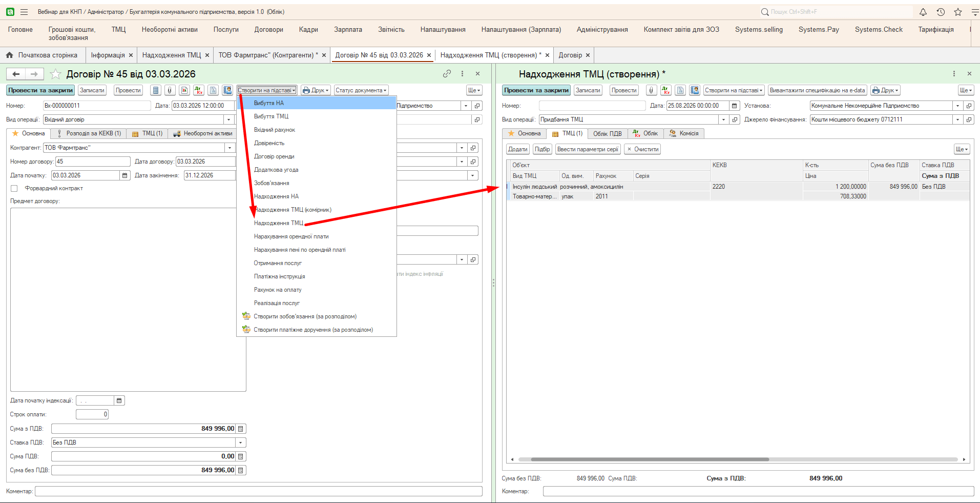Expand Вид операції dropdown in Надходження ТМЦ form

click(723, 119)
